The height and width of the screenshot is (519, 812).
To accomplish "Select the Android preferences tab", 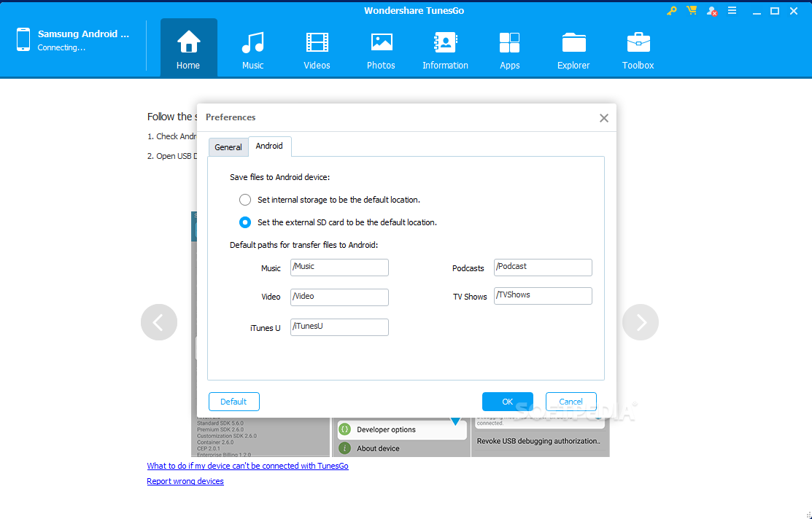I will coord(269,146).
